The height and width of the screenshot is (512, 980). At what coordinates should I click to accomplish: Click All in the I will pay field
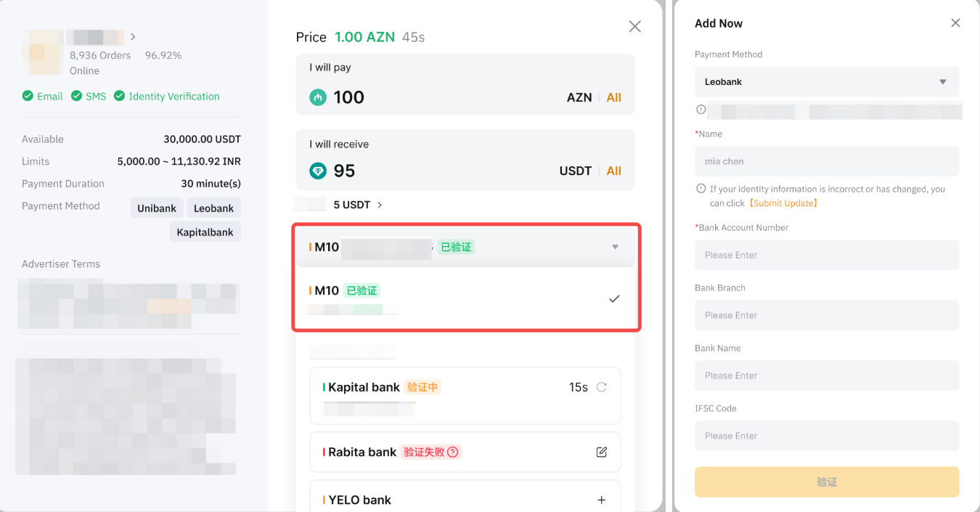(614, 97)
